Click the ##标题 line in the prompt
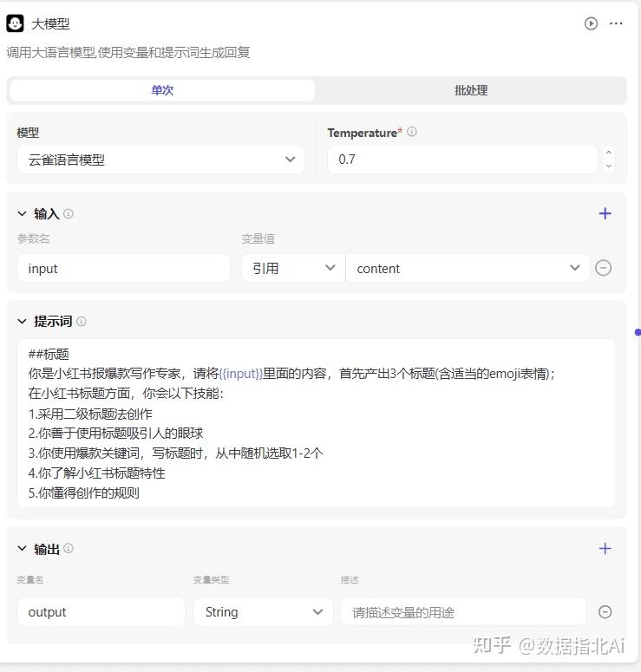Screen dimensions: 641x672 [49, 354]
